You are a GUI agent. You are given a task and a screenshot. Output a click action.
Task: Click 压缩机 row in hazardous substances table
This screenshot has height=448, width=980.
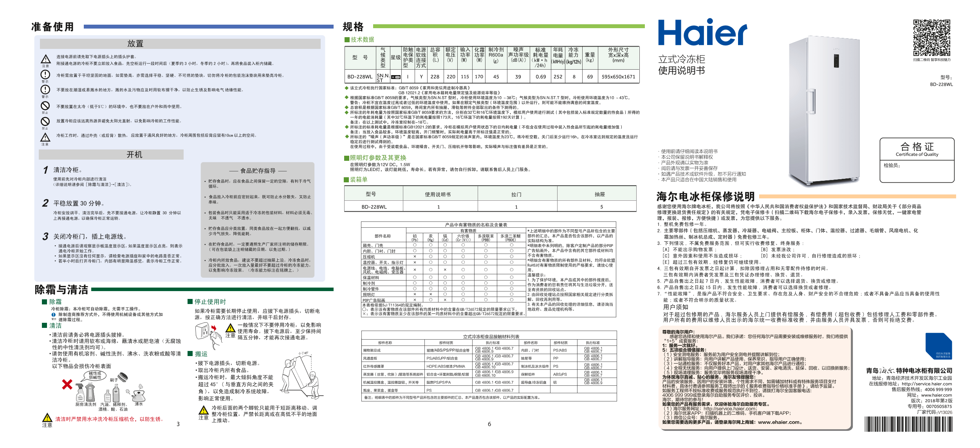point(443,257)
